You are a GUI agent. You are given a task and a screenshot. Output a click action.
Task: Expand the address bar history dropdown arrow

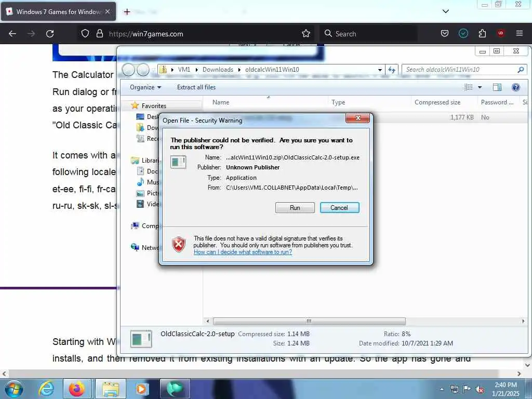380,70
